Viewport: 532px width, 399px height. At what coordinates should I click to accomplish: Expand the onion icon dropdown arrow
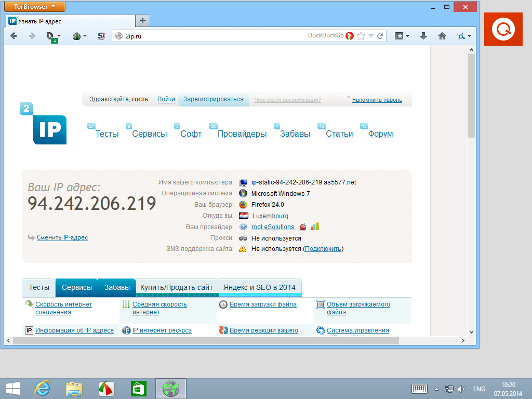coord(85,36)
